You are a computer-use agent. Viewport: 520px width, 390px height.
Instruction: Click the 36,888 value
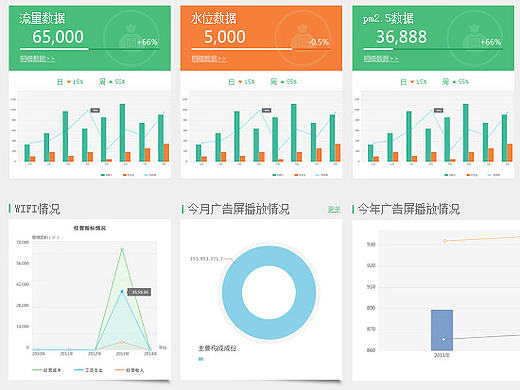tap(402, 37)
